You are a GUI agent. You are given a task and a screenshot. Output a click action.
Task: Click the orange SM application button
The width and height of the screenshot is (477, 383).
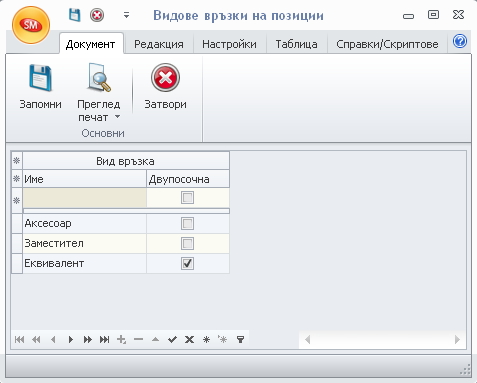31,25
